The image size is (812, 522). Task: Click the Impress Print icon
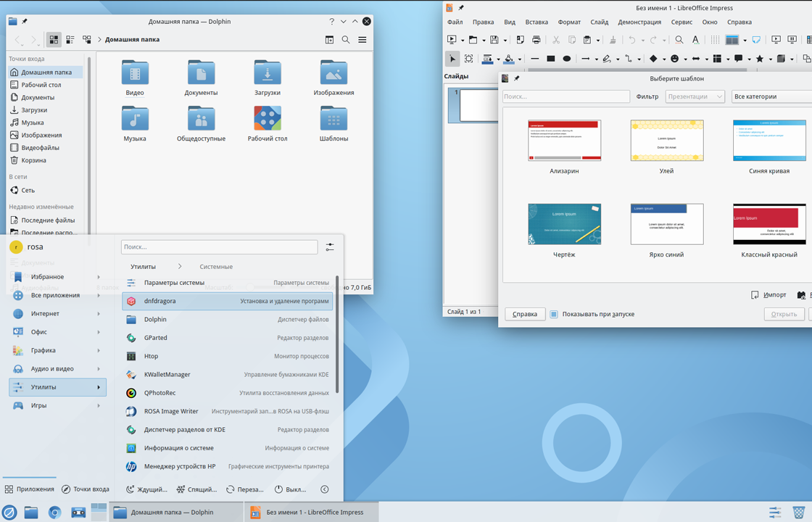tap(536, 40)
